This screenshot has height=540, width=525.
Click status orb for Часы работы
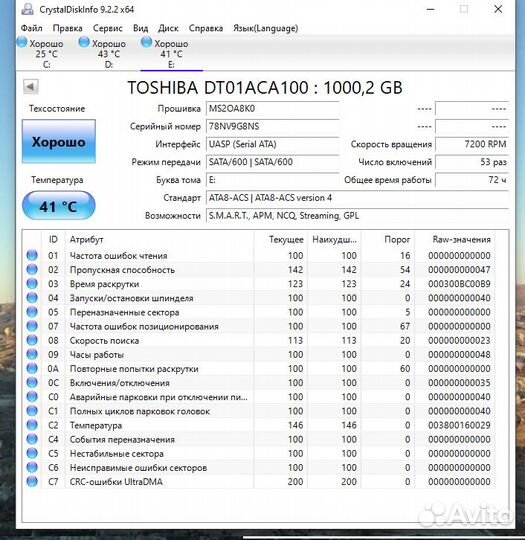(x=32, y=354)
